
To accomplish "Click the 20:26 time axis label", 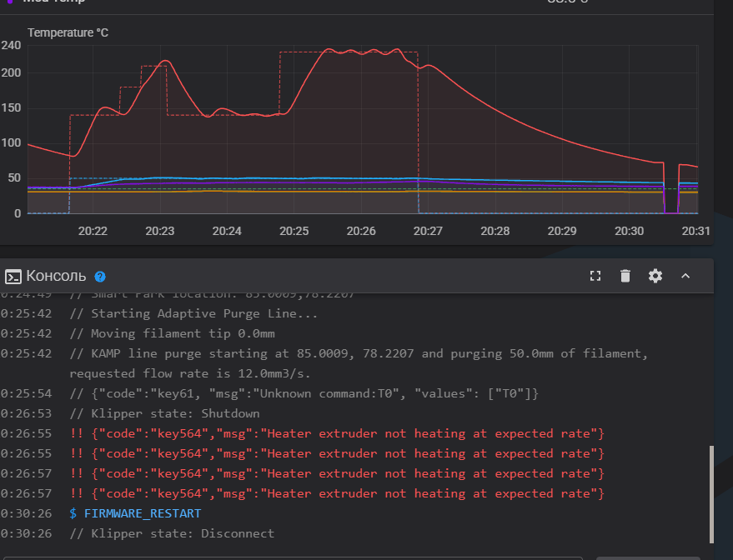I will click(361, 231).
